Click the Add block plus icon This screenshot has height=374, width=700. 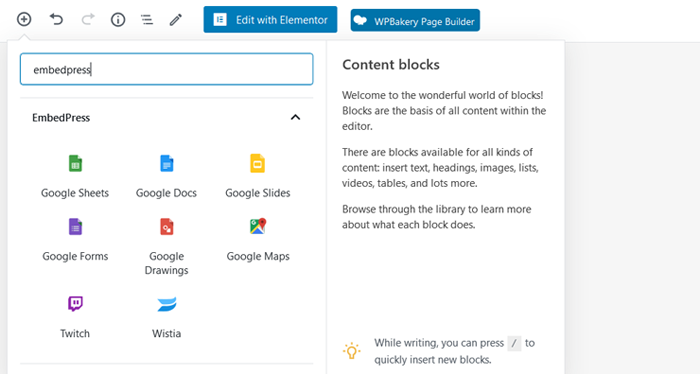click(x=24, y=19)
